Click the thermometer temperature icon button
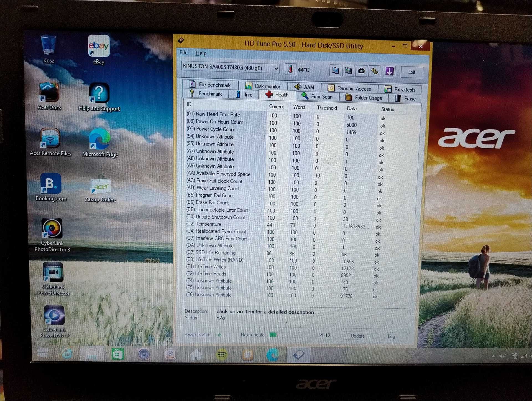This screenshot has height=401, width=532. (290, 69)
